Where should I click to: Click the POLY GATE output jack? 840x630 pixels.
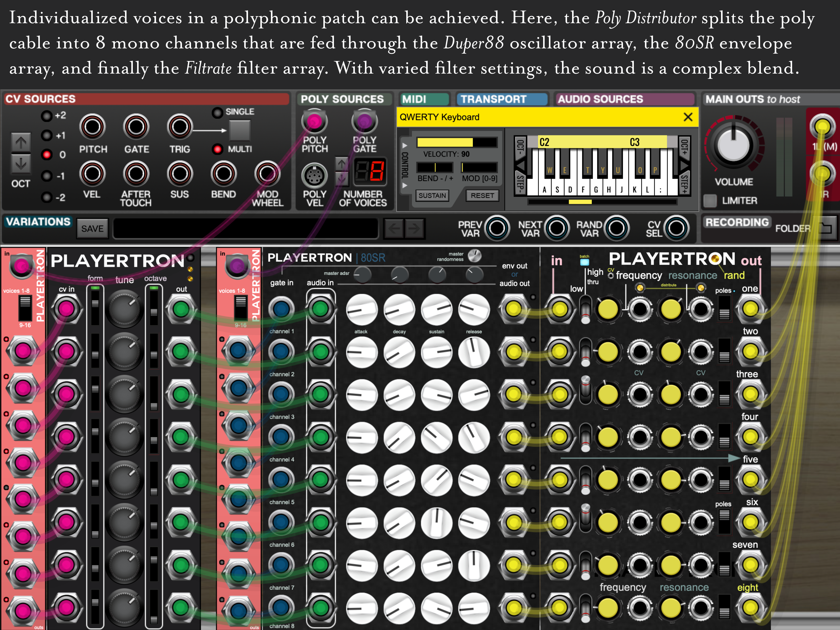(x=364, y=121)
